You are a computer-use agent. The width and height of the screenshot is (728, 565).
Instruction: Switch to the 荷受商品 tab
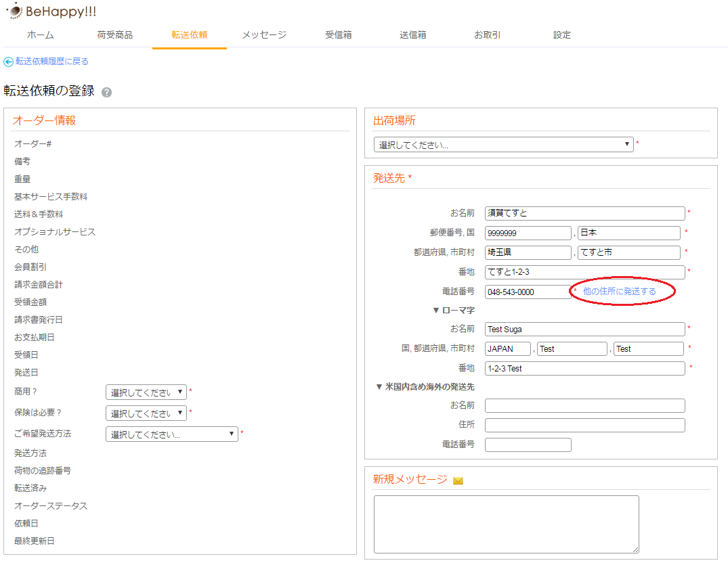(x=115, y=35)
